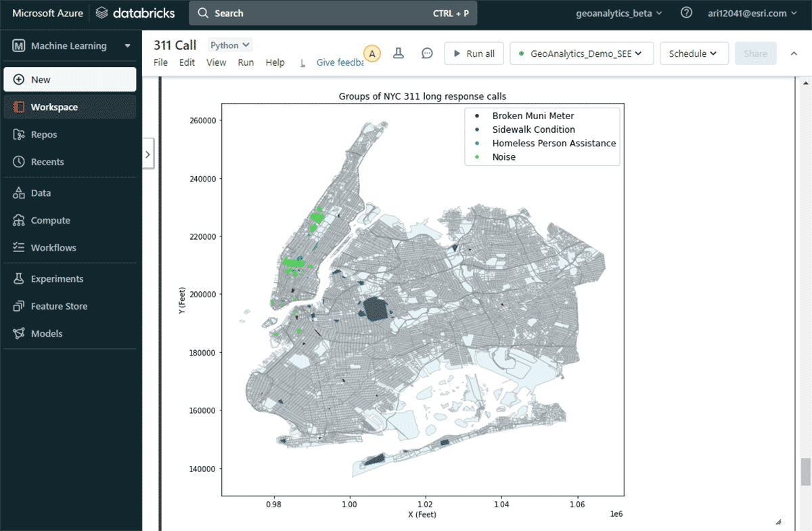The height and width of the screenshot is (531, 812).
Task: Open the Run menu
Action: click(x=246, y=62)
